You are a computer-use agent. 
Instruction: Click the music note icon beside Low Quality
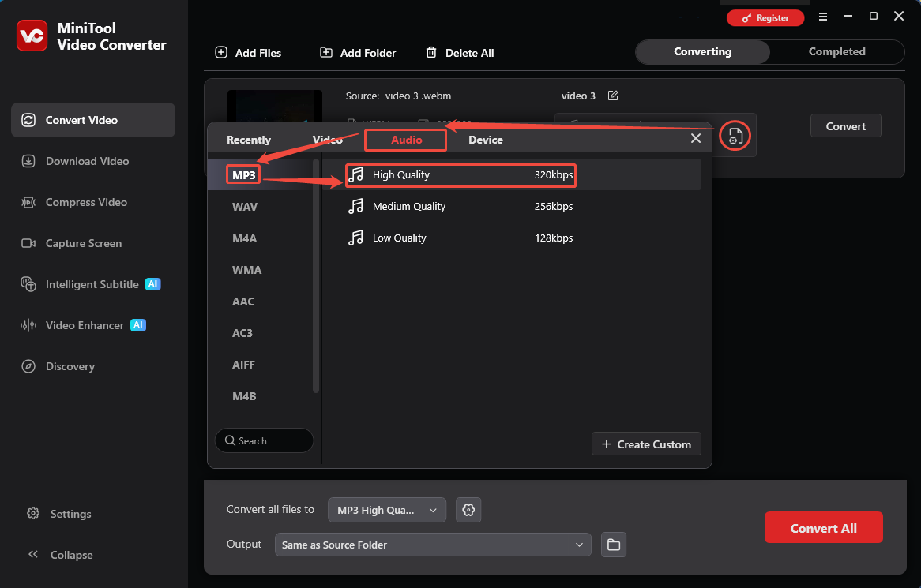356,238
